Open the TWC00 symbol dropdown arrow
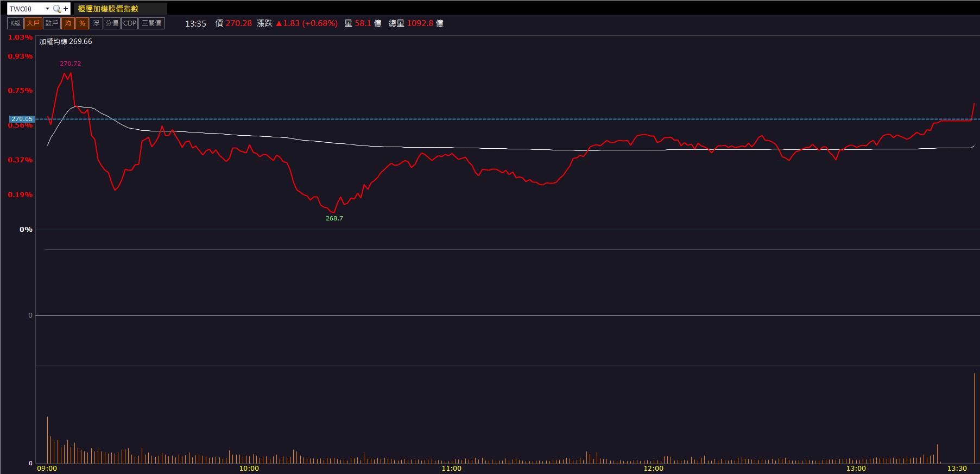 point(47,9)
